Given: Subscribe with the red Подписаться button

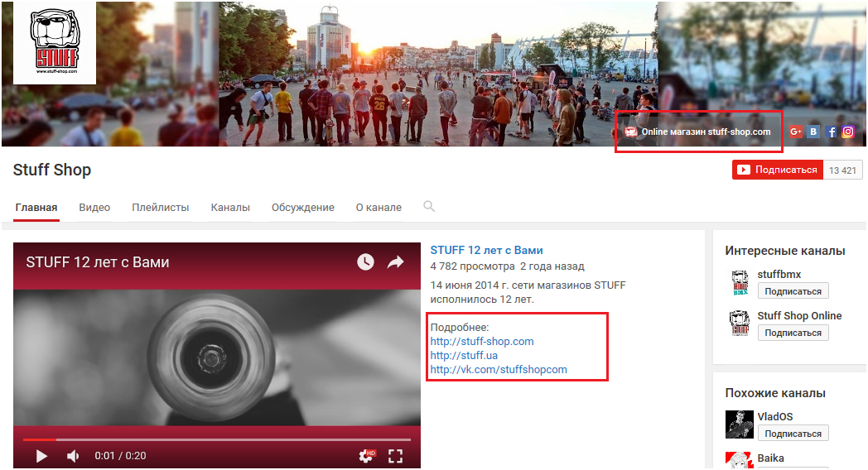Looking at the screenshot, I should click(777, 170).
